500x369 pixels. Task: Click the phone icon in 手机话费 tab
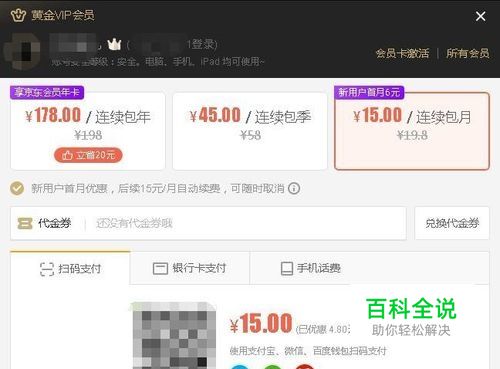[x=287, y=269]
